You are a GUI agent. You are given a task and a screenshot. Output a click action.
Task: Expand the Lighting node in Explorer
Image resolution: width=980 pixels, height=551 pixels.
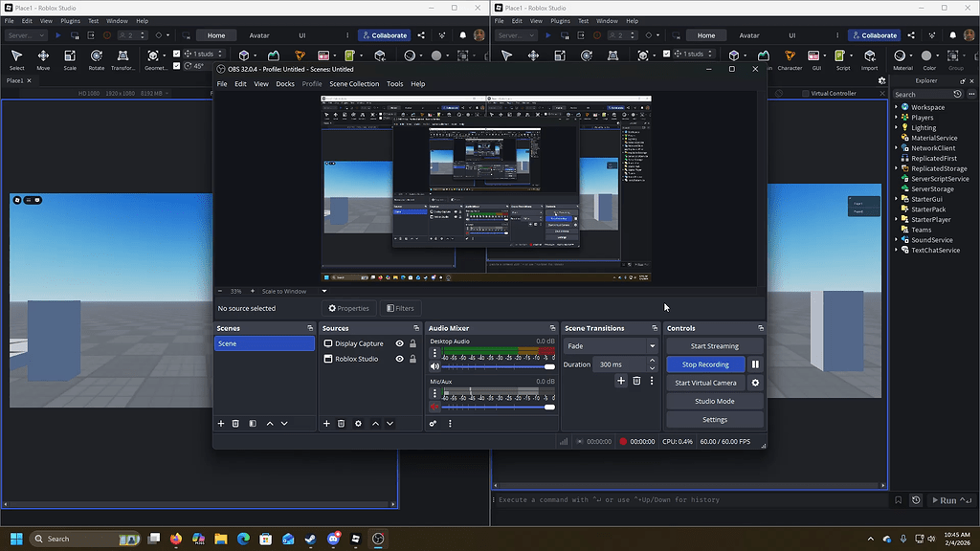896,127
